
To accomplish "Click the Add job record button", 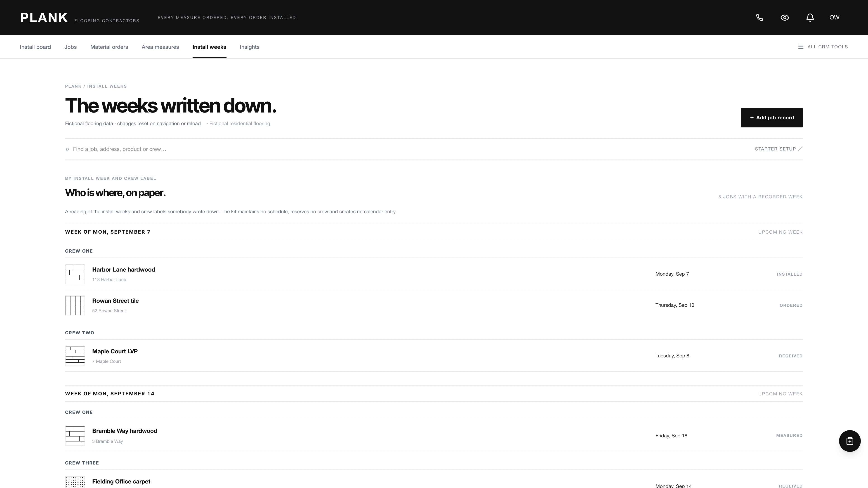I will click(x=772, y=117).
